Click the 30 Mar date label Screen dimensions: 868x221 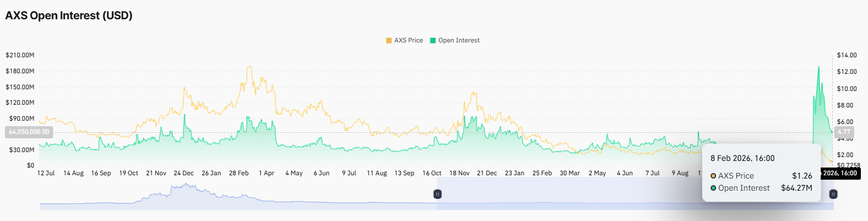click(x=570, y=173)
